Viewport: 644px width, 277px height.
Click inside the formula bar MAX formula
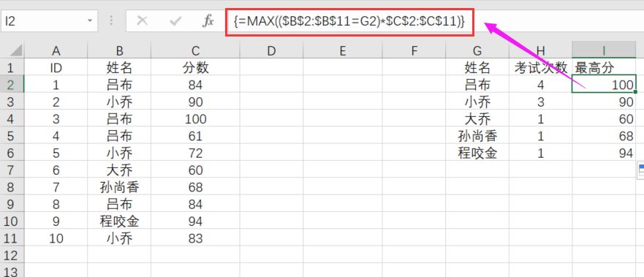pos(349,21)
